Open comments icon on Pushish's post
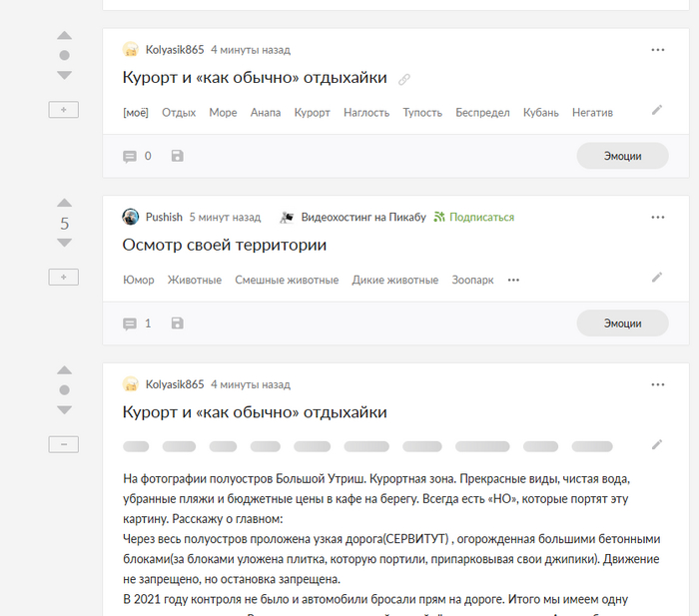The image size is (699, 616). pyautogui.click(x=130, y=323)
